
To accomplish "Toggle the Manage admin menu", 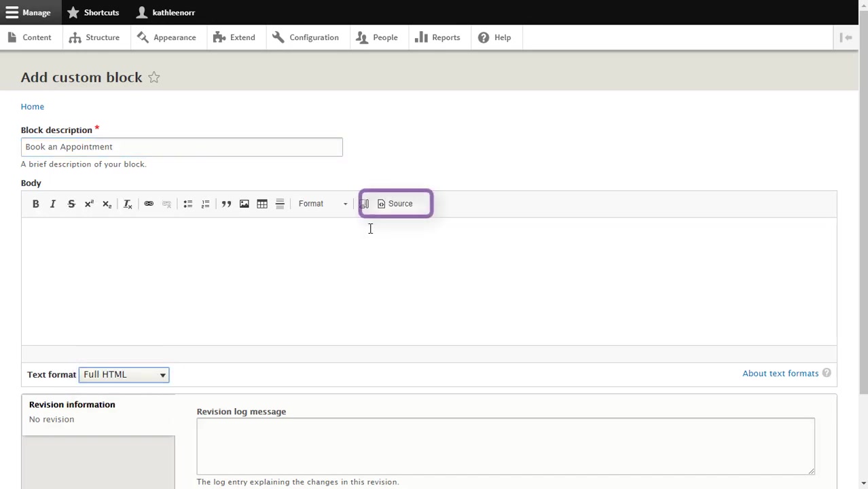I will (x=29, y=12).
